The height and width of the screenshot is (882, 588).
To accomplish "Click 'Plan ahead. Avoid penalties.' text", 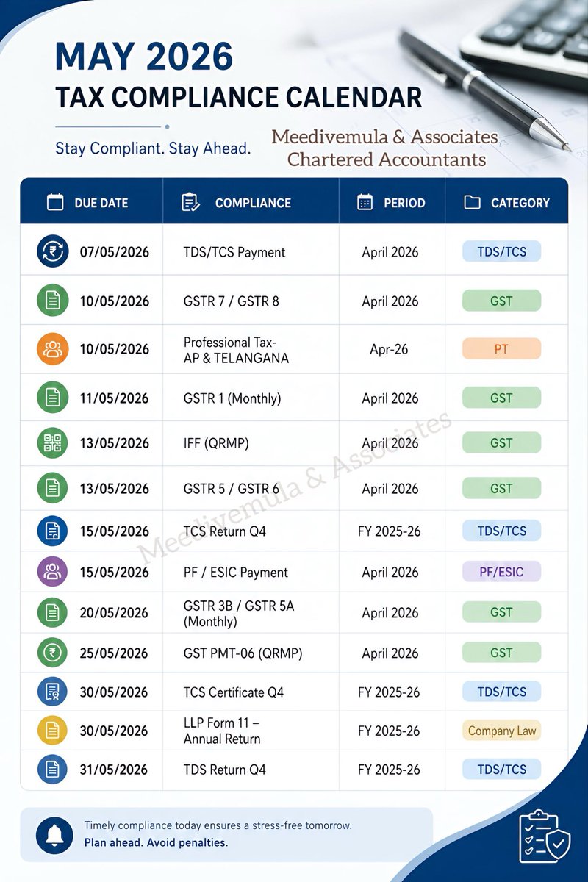I will (x=156, y=842).
